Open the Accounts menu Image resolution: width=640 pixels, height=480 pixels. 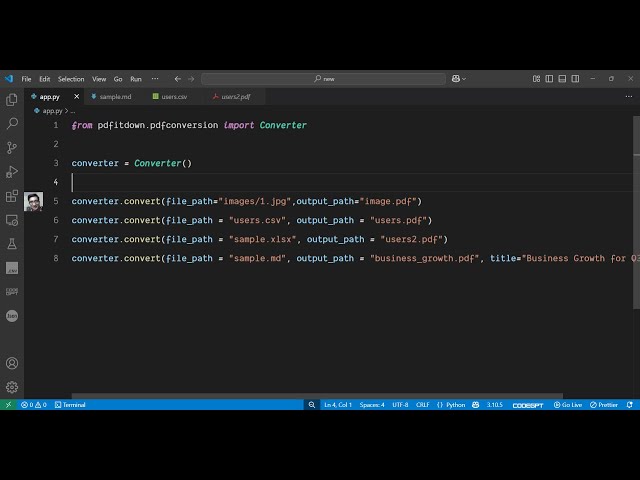[x=12, y=363]
